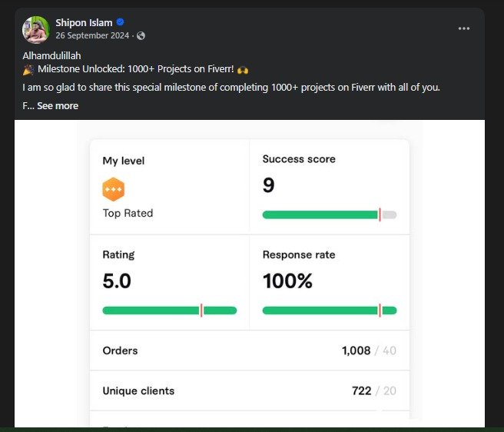Open the three-dot post options menu
This screenshot has width=504, height=432.
point(463,28)
